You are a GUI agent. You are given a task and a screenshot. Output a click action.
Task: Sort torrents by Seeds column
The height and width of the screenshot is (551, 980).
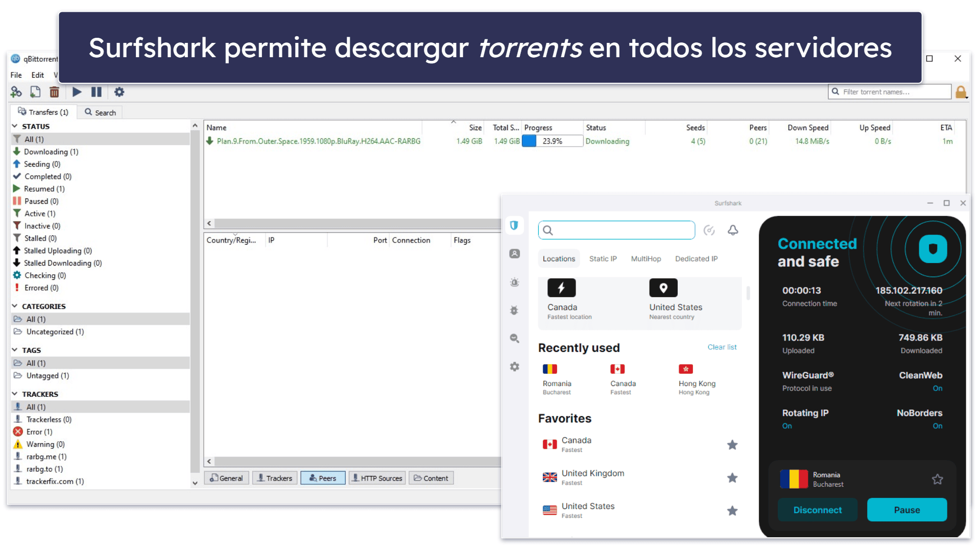point(676,128)
